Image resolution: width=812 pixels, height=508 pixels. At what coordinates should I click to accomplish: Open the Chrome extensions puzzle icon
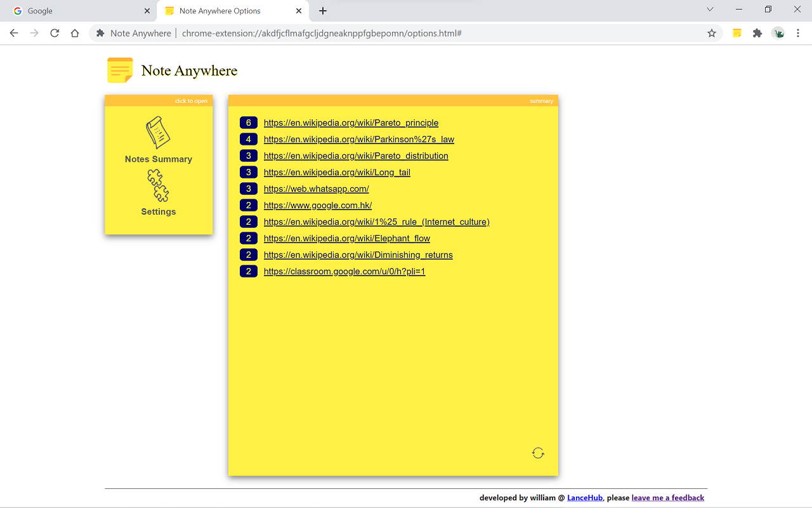pos(757,33)
